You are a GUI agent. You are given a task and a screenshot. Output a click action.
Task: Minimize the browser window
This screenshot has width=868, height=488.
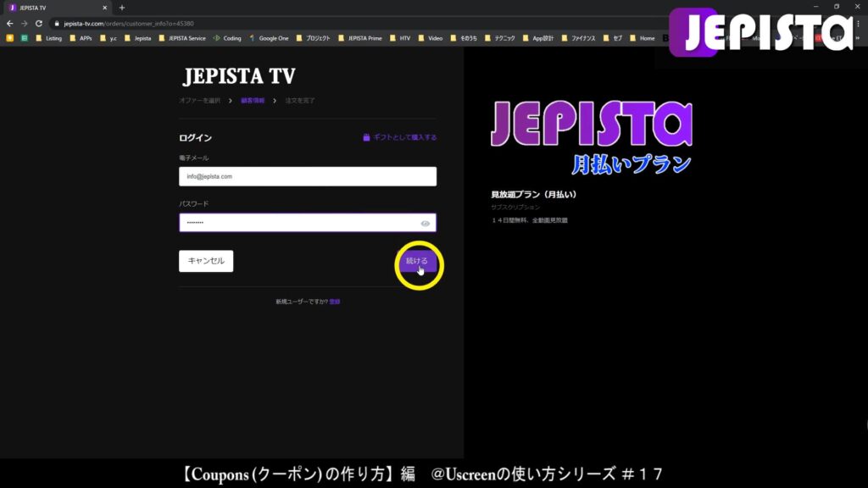pyautogui.click(x=816, y=7)
